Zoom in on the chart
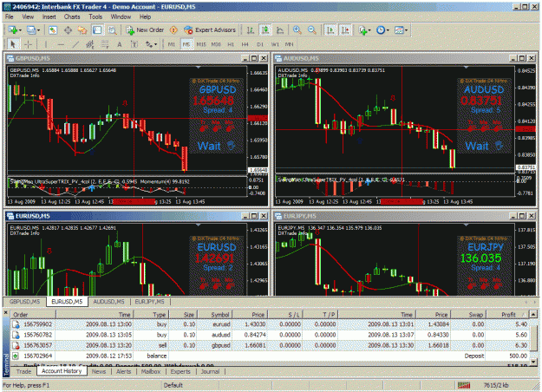 pyautogui.click(x=297, y=30)
